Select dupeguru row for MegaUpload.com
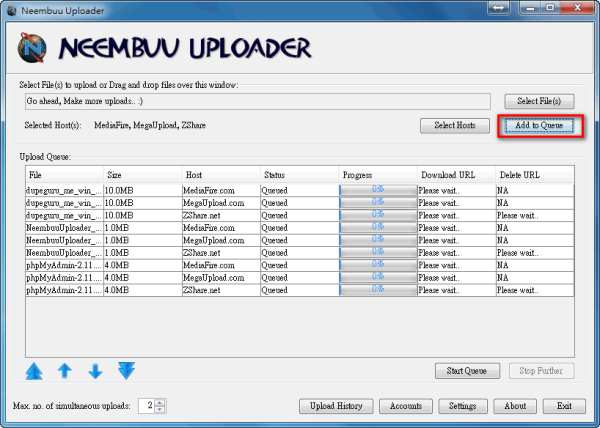 [300, 203]
